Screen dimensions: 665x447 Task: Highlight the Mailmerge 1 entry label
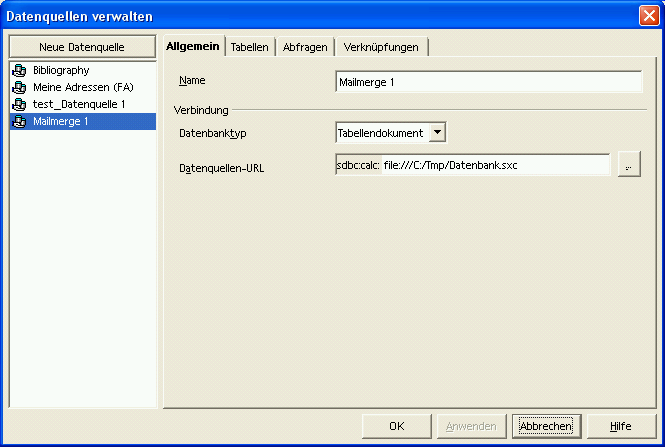pos(61,122)
